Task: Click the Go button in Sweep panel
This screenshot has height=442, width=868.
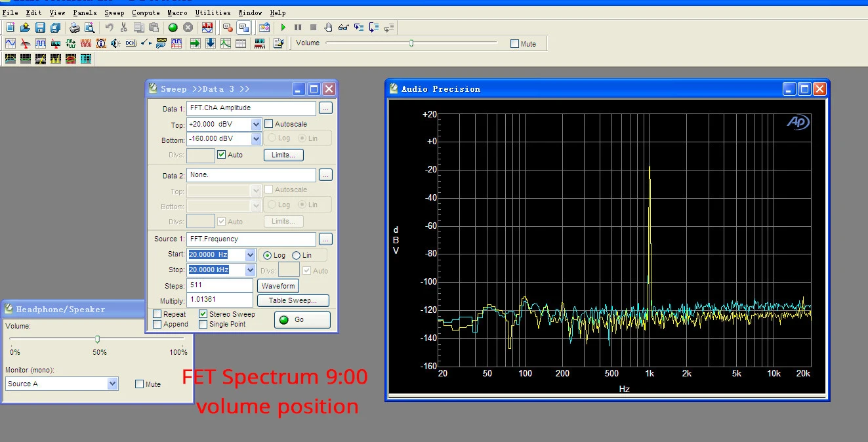Action: coord(302,319)
